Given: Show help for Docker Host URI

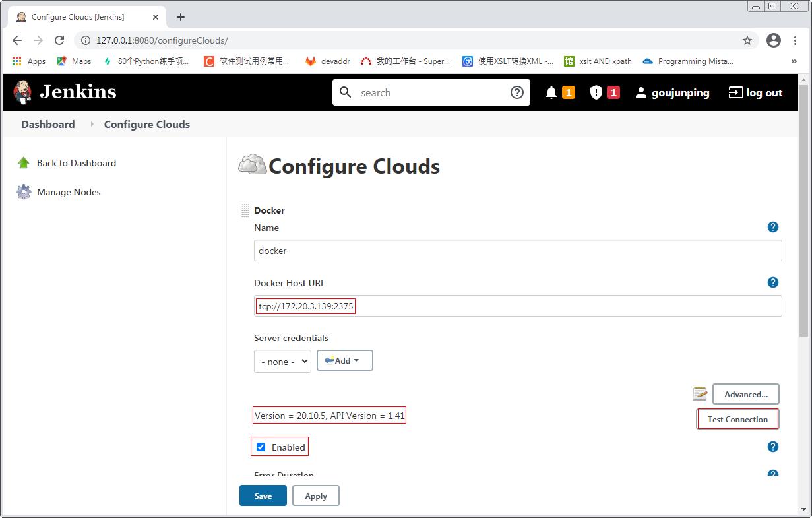Looking at the screenshot, I should pos(773,282).
